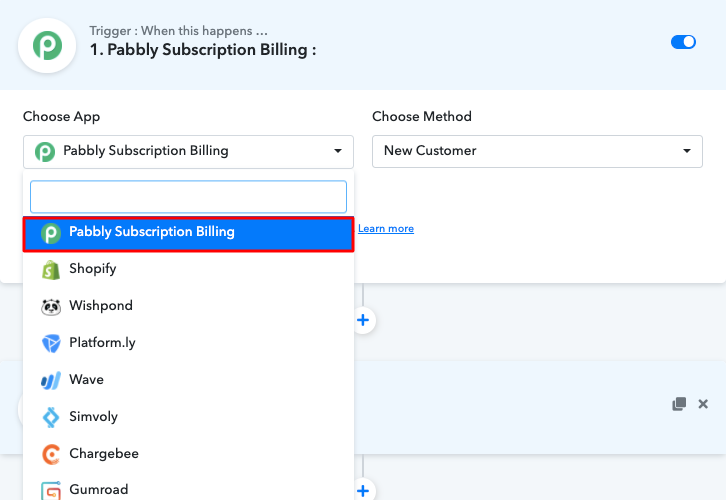Delete the step with the X icon

coord(703,404)
